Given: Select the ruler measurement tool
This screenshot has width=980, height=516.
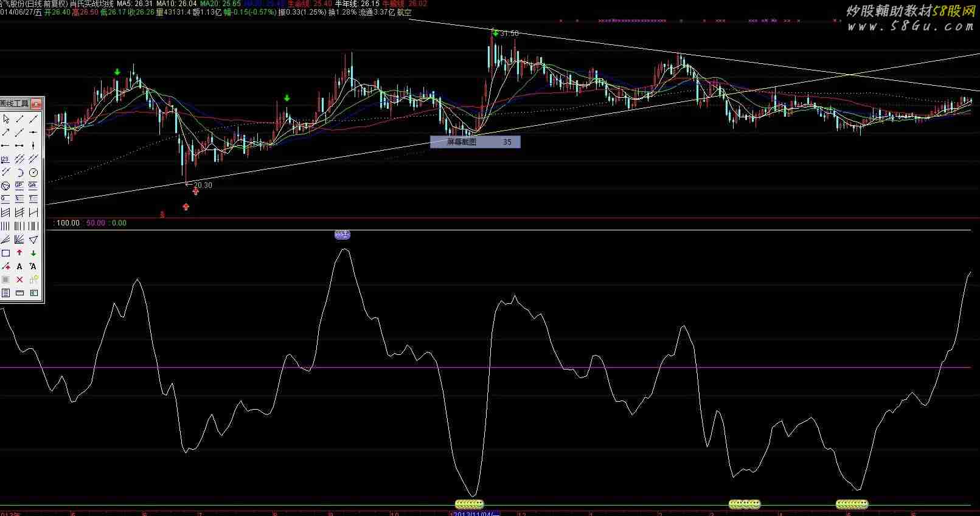Looking at the screenshot, I should 19,293.
